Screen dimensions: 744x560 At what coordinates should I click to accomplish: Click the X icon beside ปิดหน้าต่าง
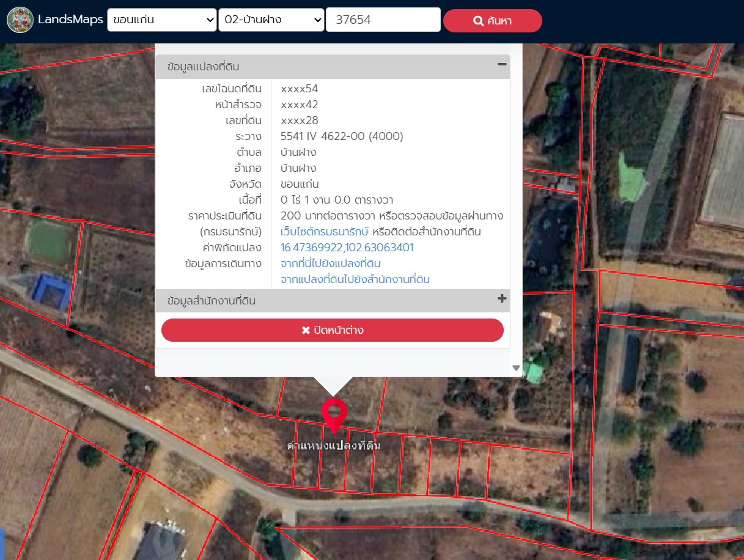tap(306, 331)
